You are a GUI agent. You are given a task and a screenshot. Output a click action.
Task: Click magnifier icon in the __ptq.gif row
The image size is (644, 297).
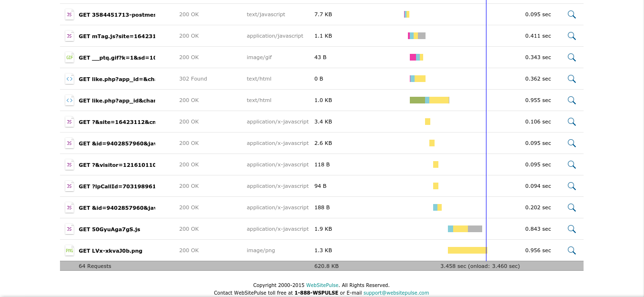572,57
